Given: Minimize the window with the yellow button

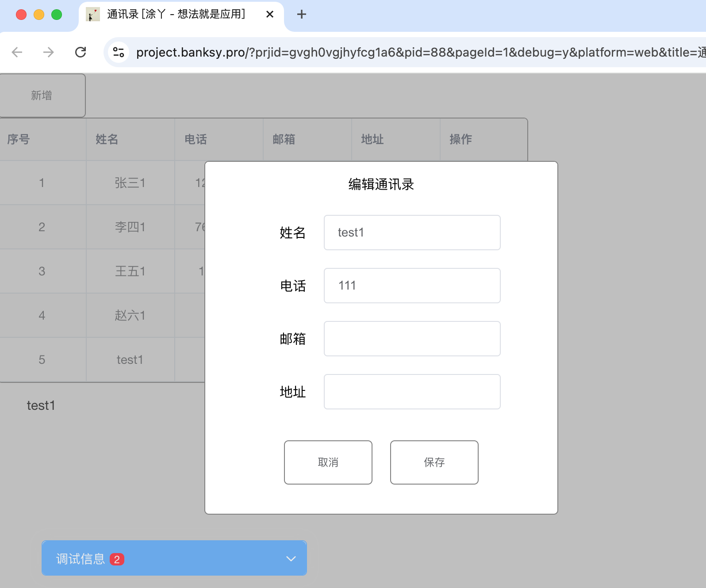Looking at the screenshot, I should [x=39, y=15].
